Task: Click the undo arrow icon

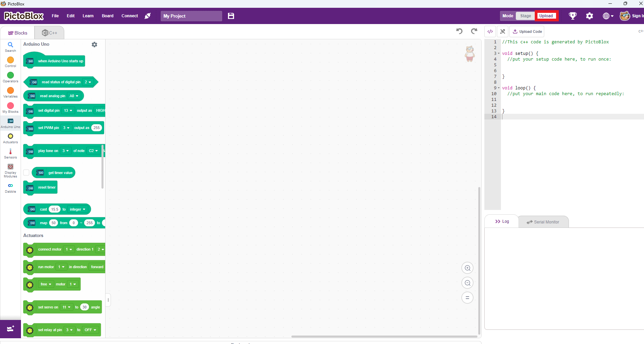Action: pyautogui.click(x=459, y=31)
